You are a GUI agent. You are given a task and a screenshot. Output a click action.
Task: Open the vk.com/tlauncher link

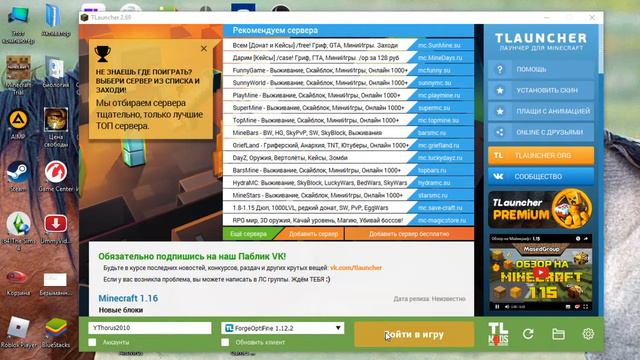(356, 268)
